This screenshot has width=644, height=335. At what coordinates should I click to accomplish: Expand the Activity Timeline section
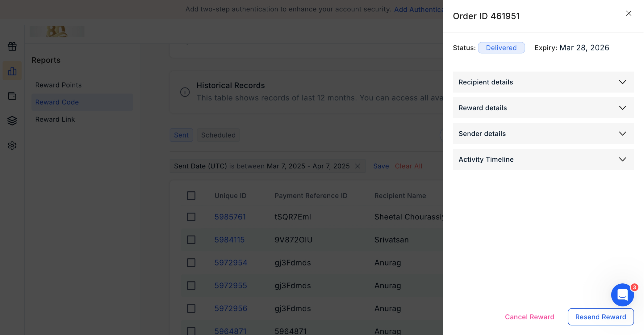[543, 159]
